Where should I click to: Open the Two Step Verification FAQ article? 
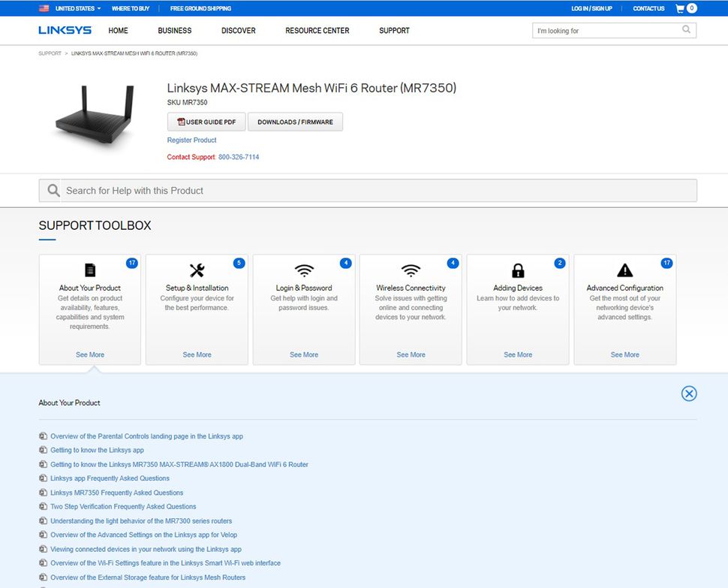(122, 506)
